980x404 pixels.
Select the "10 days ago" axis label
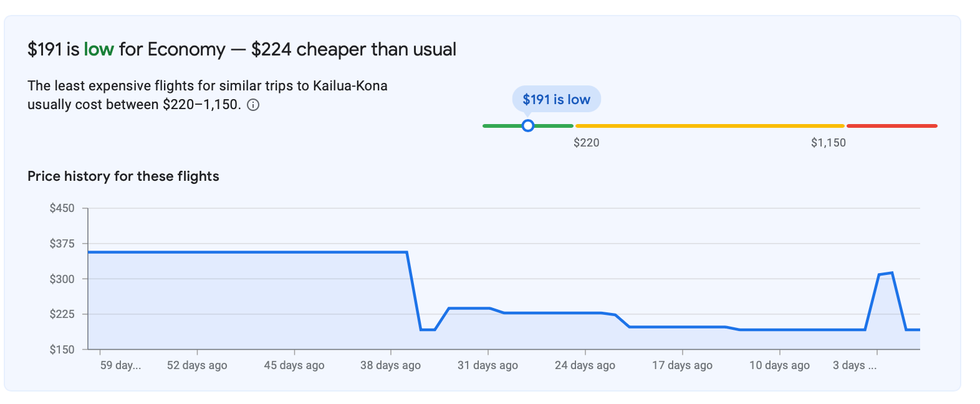point(779,365)
